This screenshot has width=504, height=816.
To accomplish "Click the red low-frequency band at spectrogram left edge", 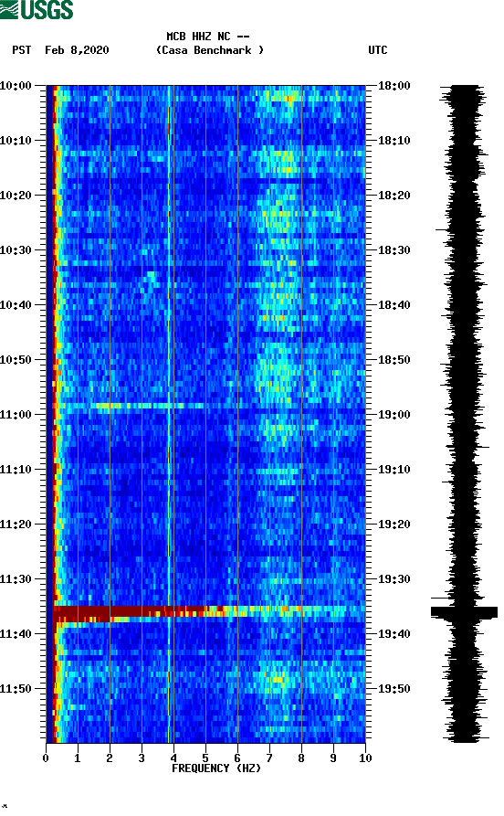I will [x=55, y=414].
